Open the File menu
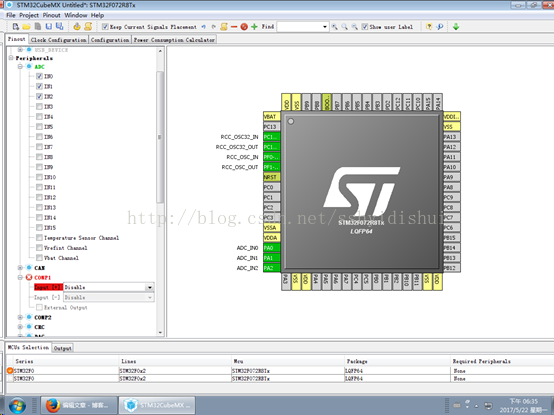Viewport: 554px width, 415px height. (x=11, y=15)
